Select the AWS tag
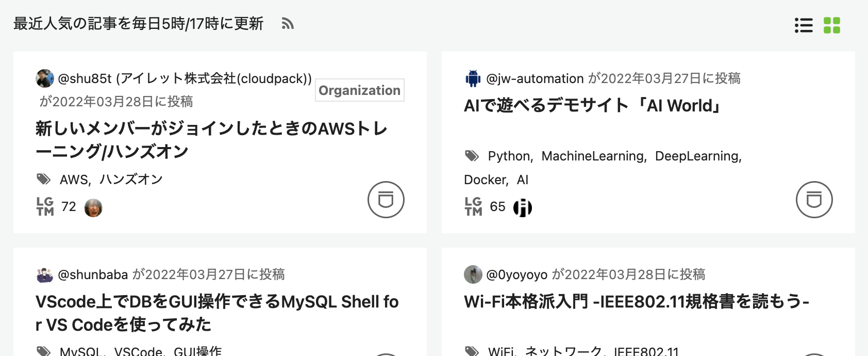The height and width of the screenshot is (356, 868). pyautogui.click(x=74, y=180)
